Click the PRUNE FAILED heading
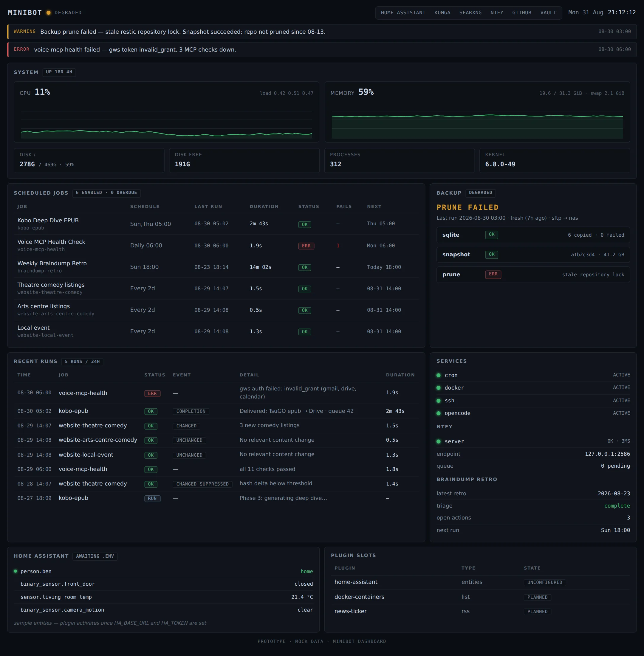 pyautogui.click(x=467, y=207)
